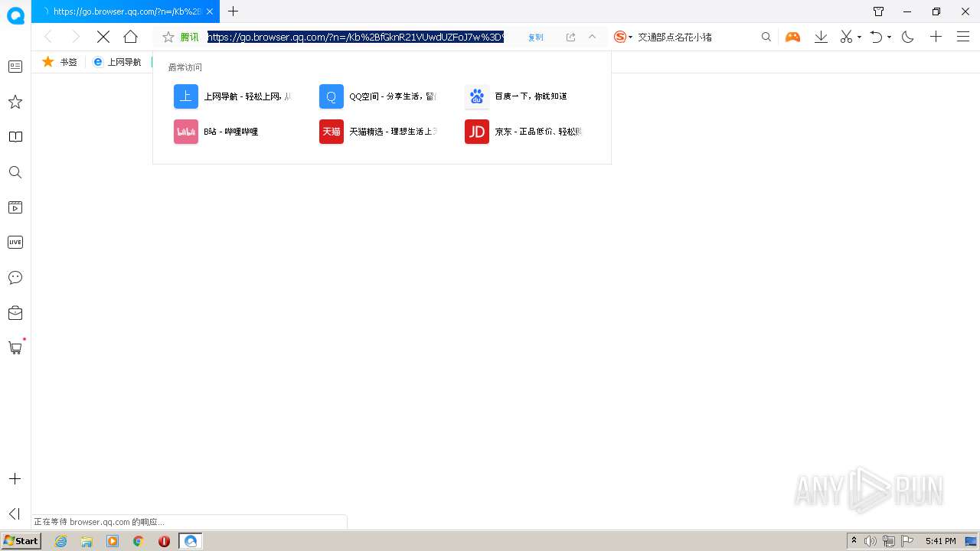Image resolution: width=980 pixels, height=551 pixels.
Task: Open the sidebar news feed icon
Action: tap(15, 67)
